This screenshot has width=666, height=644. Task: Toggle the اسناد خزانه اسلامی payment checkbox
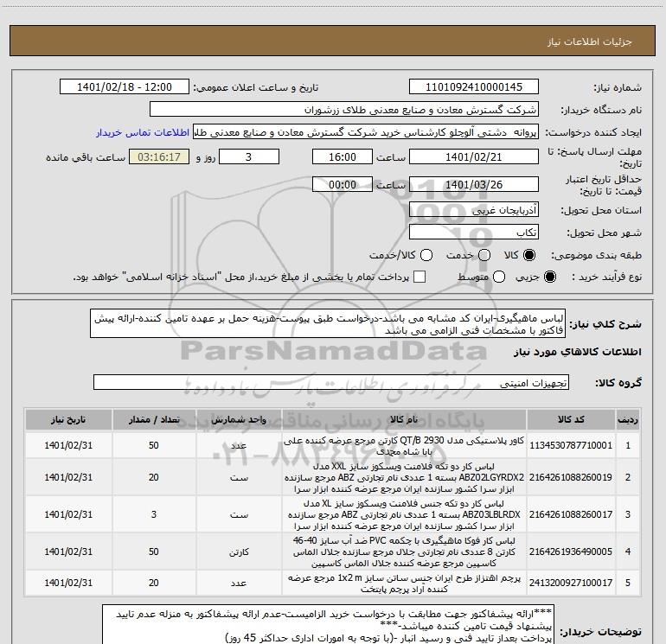click(419, 277)
